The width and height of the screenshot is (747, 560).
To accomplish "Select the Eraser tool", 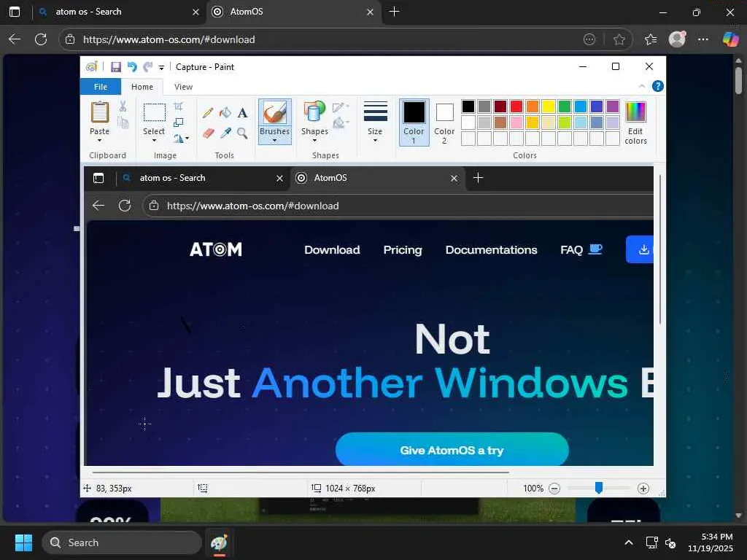I will pyautogui.click(x=208, y=133).
